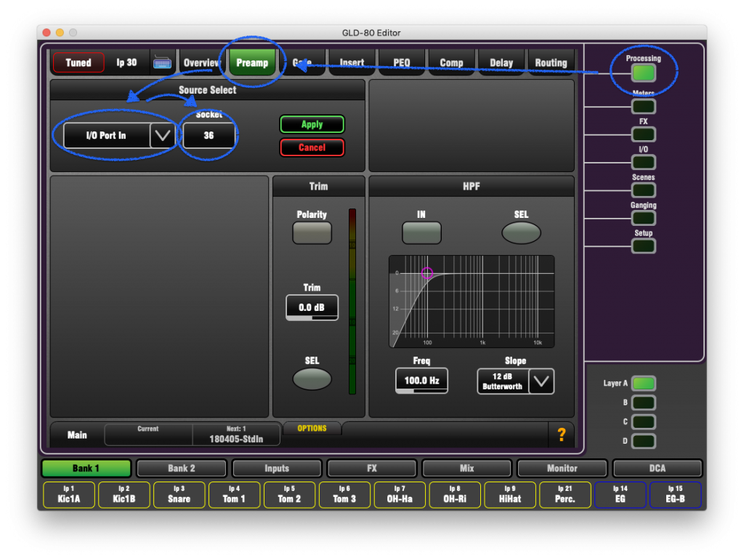Select Layer D

tap(644, 441)
